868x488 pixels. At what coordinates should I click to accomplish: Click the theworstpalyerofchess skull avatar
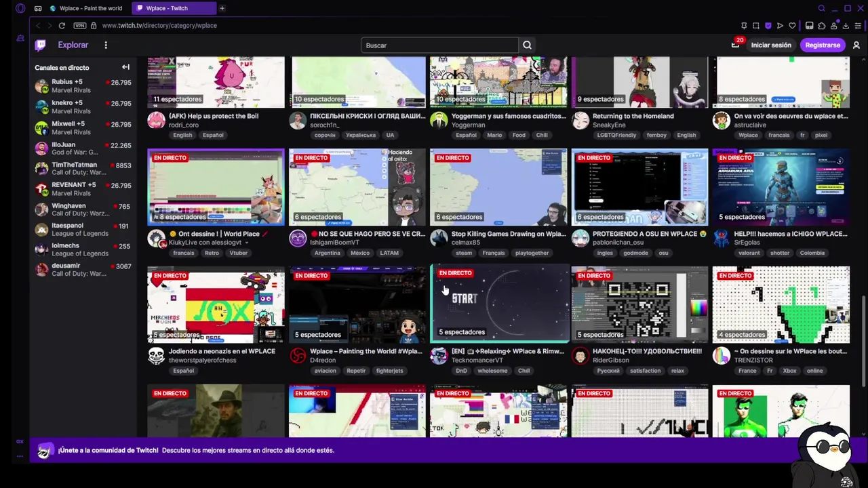(x=156, y=355)
